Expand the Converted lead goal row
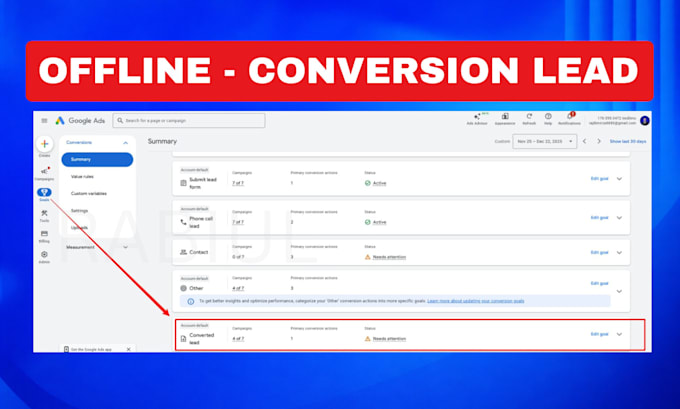680x409 pixels. (x=619, y=334)
